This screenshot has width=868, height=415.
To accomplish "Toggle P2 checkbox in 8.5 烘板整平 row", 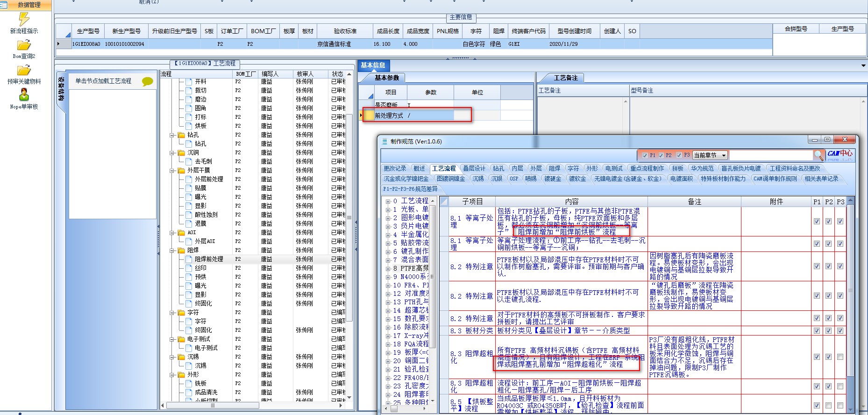I will coord(828,406).
